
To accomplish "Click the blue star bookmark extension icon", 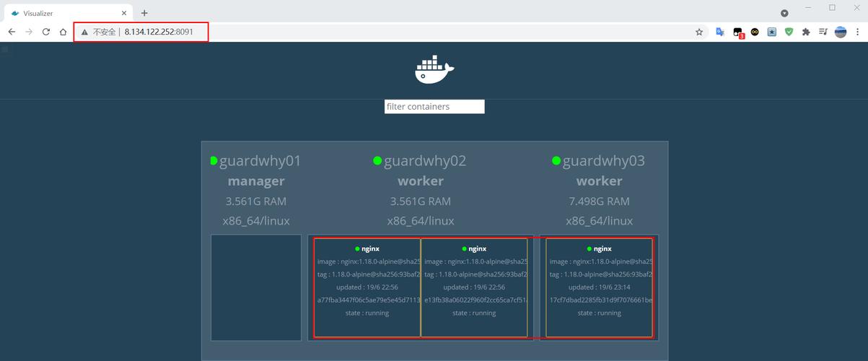I will (x=772, y=32).
